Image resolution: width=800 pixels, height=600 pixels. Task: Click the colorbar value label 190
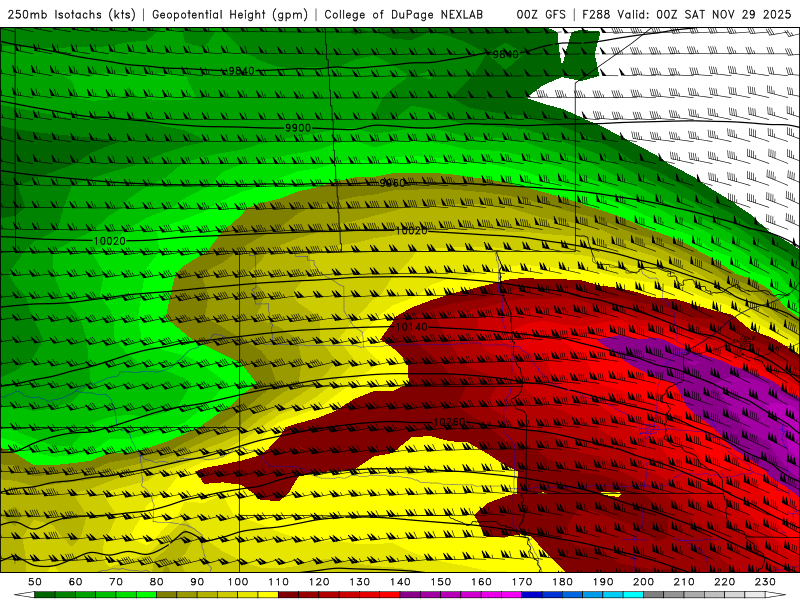click(603, 582)
